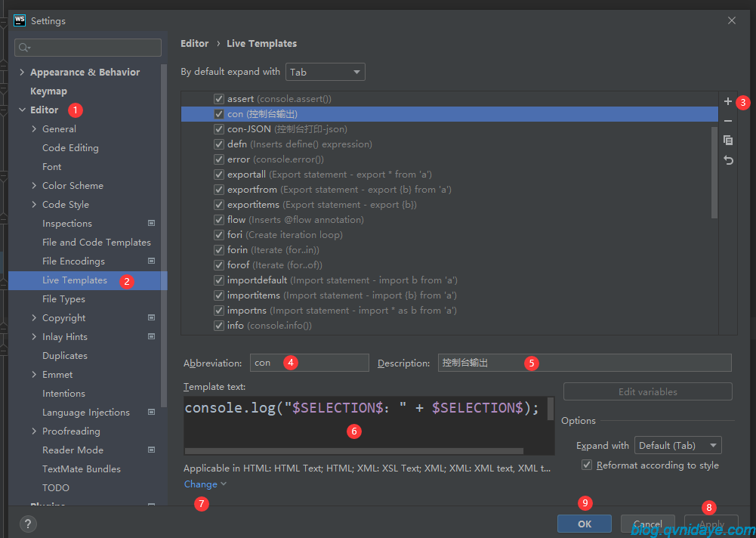Click the Edit variables button

[x=647, y=392]
